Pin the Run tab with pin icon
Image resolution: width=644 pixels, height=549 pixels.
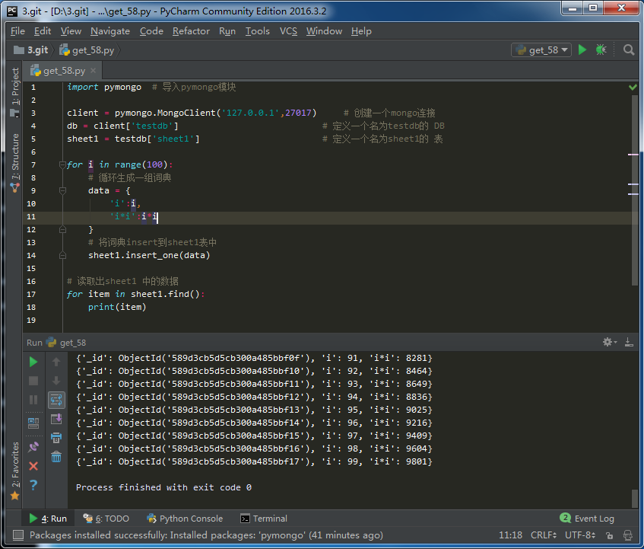point(33,447)
